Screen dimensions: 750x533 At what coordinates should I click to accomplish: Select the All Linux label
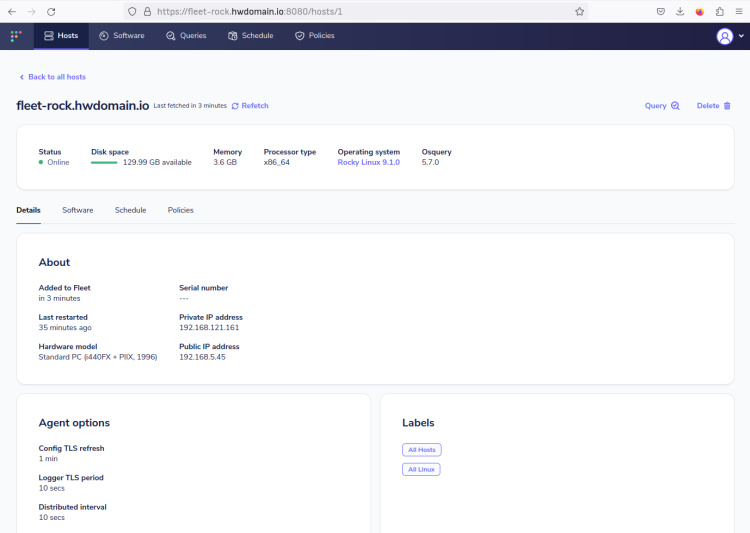click(x=421, y=469)
